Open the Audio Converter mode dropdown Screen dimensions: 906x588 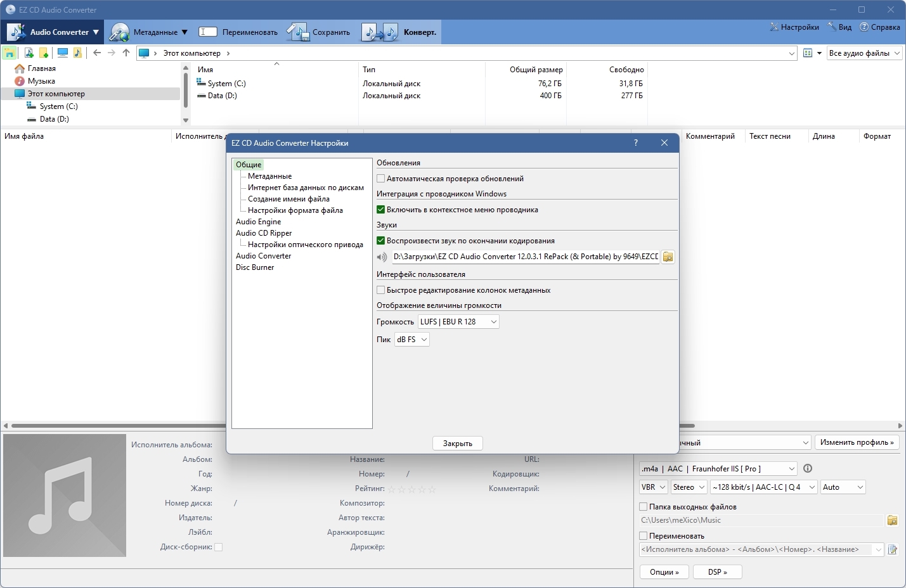53,32
